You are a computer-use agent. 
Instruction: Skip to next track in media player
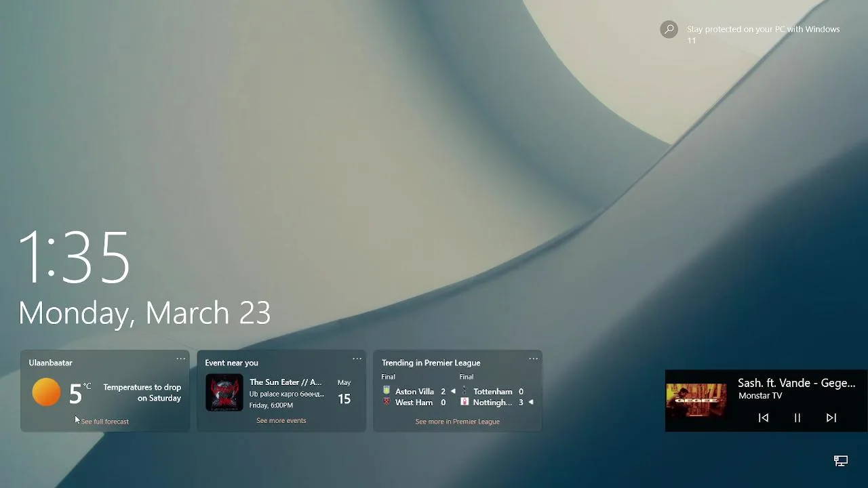(x=831, y=418)
